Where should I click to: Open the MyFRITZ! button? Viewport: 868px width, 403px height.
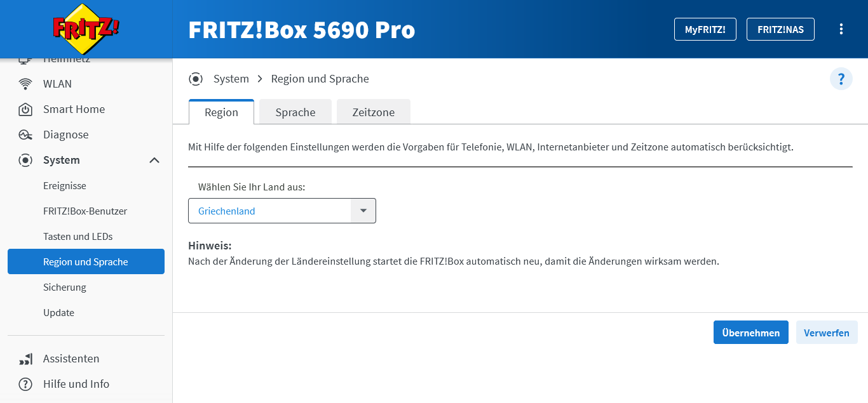705,29
